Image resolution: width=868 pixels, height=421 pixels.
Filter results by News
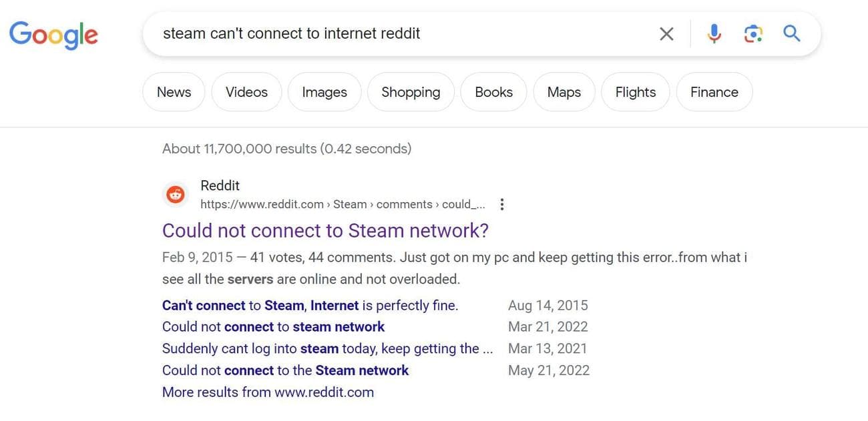[174, 92]
